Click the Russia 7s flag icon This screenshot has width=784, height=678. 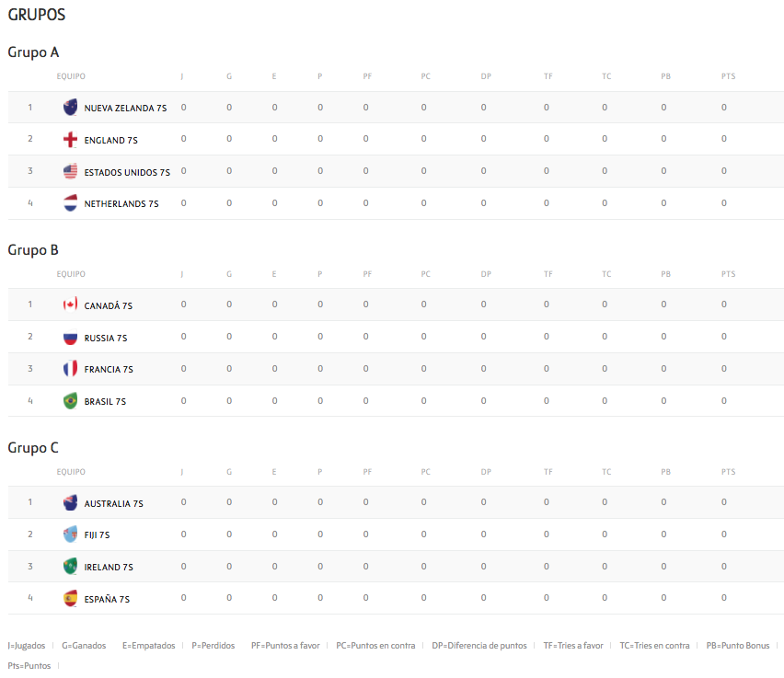coord(70,338)
